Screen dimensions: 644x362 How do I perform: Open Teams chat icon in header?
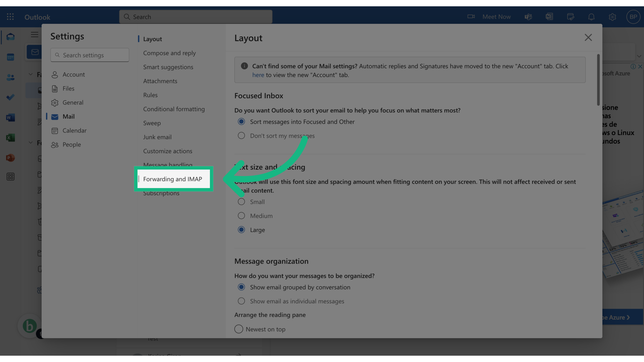click(x=528, y=17)
